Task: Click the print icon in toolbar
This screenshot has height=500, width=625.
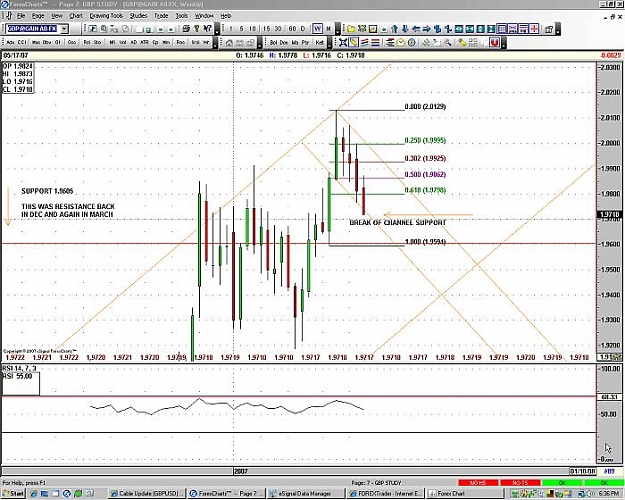Action: (x=186, y=29)
